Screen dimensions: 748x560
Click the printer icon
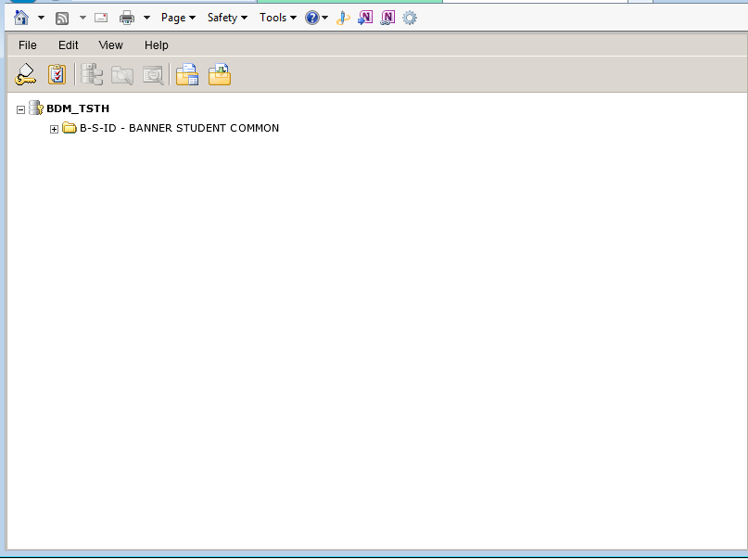click(x=127, y=18)
